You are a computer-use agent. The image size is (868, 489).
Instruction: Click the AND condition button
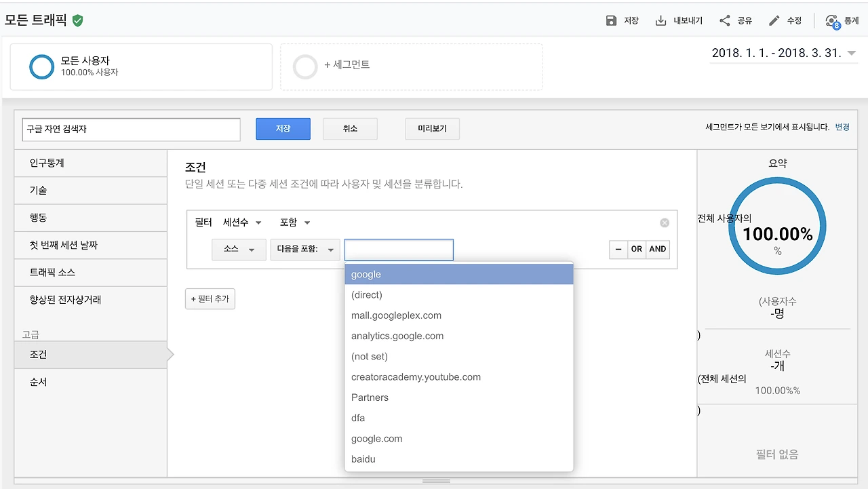[x=658, y=249]
